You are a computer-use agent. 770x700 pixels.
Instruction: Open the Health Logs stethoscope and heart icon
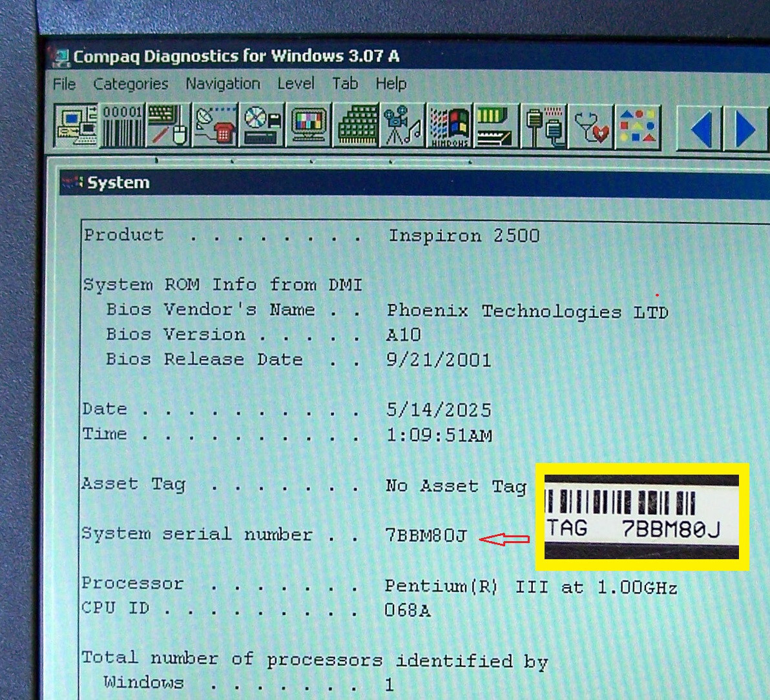(x=591, y=126)
